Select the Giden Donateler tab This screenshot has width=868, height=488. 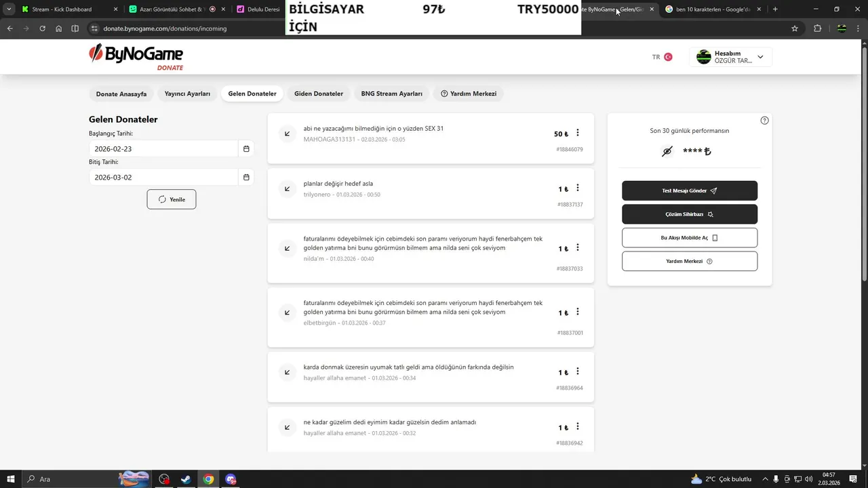(319, 94)
